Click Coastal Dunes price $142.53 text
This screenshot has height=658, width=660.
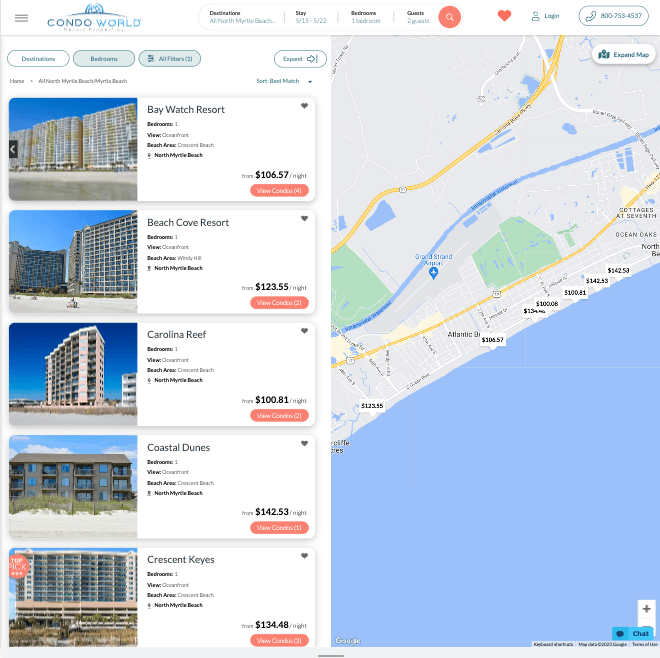point(271,512)
